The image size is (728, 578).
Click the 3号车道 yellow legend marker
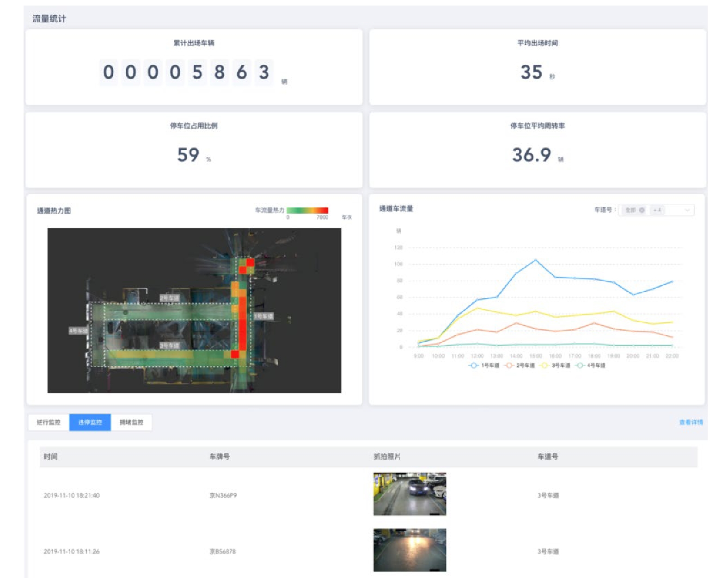(x=544, y=365)
